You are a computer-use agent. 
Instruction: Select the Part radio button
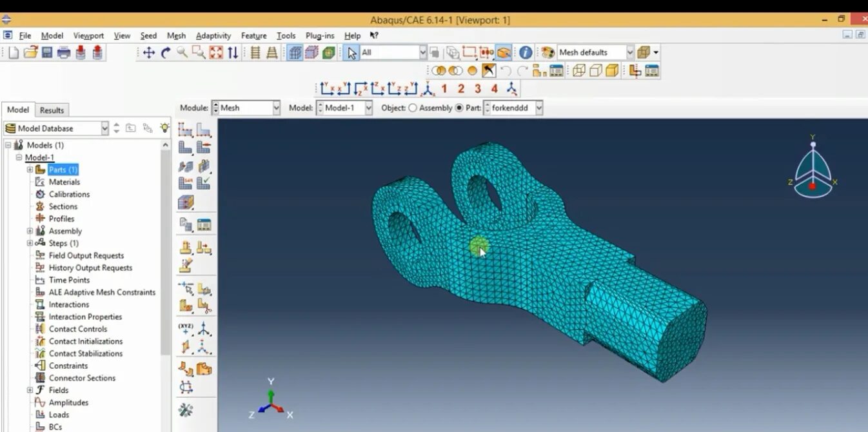pos(459,108)
